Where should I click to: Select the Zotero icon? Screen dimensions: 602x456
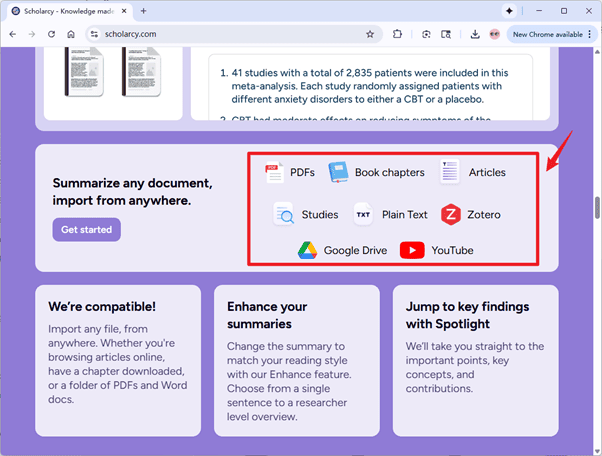point(451,214)
